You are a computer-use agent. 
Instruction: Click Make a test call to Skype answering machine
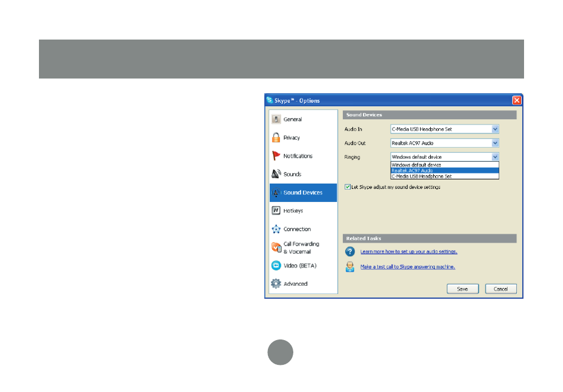(x=408, y=267)
